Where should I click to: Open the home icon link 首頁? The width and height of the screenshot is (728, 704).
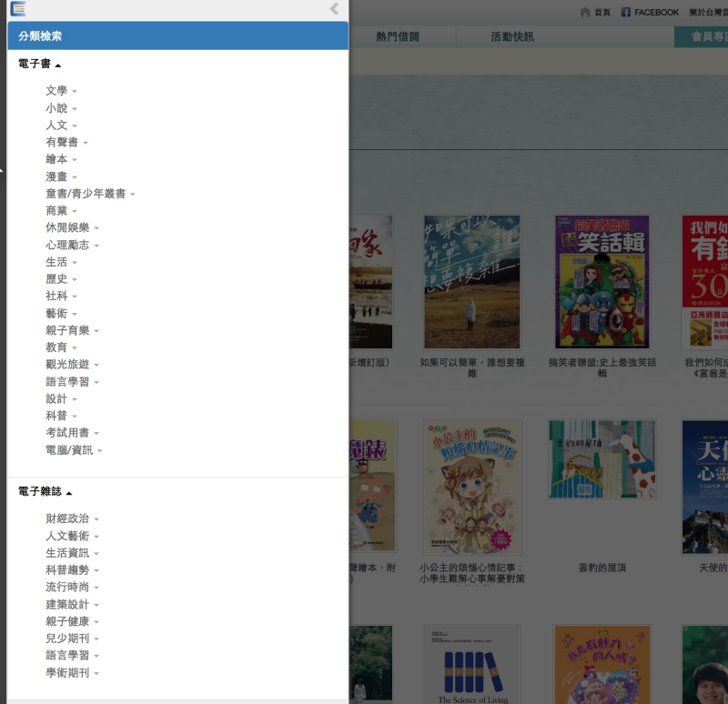[x=595, y=13]
